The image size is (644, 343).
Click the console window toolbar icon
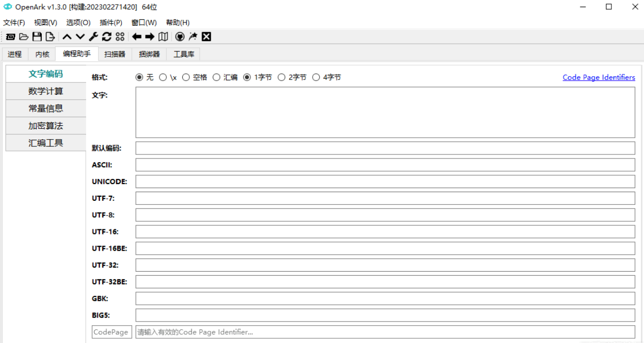[x=10, y=36]
